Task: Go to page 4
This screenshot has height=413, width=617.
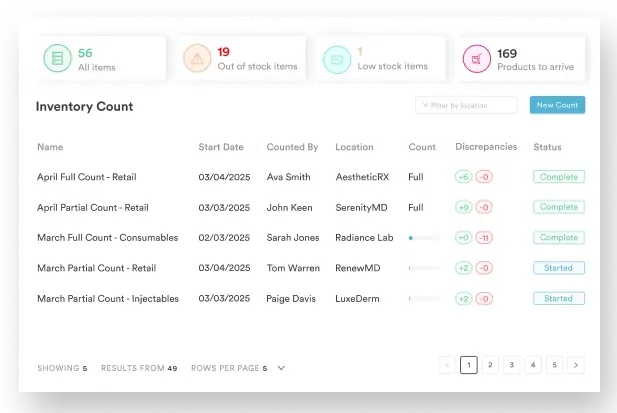Action: [x=533, y=365]
